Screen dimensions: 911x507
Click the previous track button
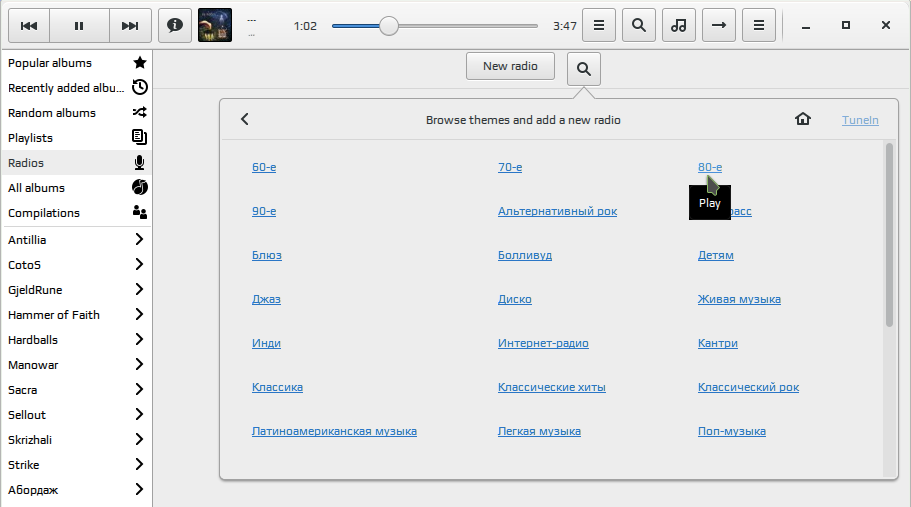tap(29, 26)
